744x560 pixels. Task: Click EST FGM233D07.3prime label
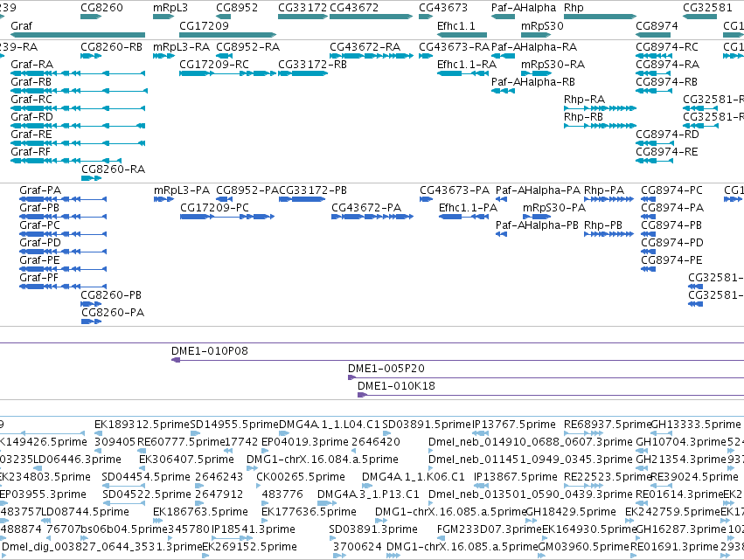[x=490, y=529]
